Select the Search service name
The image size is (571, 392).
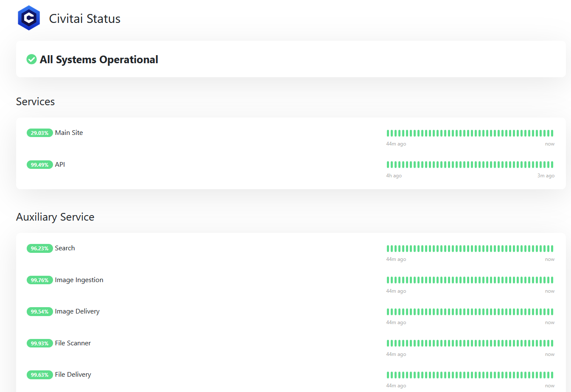[65, 248]
